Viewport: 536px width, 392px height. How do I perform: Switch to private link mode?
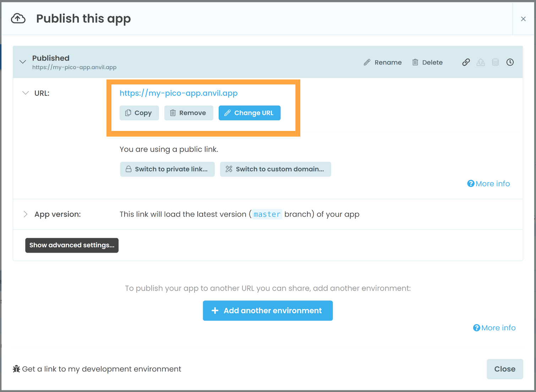click(167, 169)
